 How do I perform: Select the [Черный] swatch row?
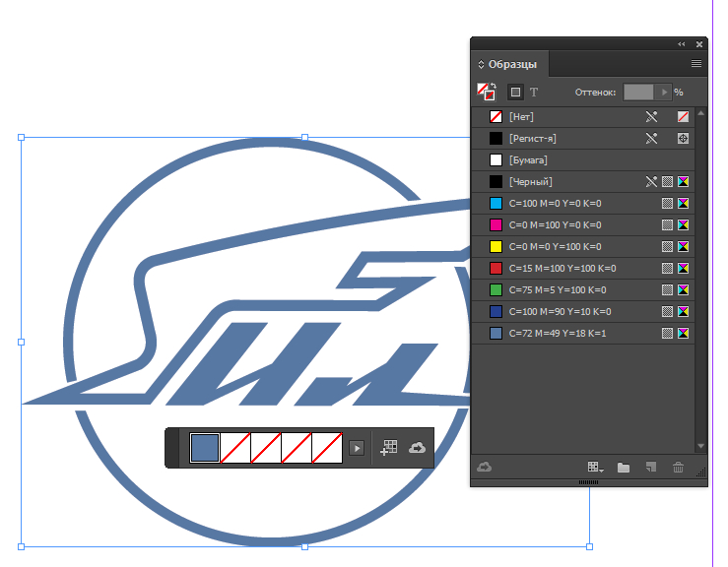tap(582, 182)
